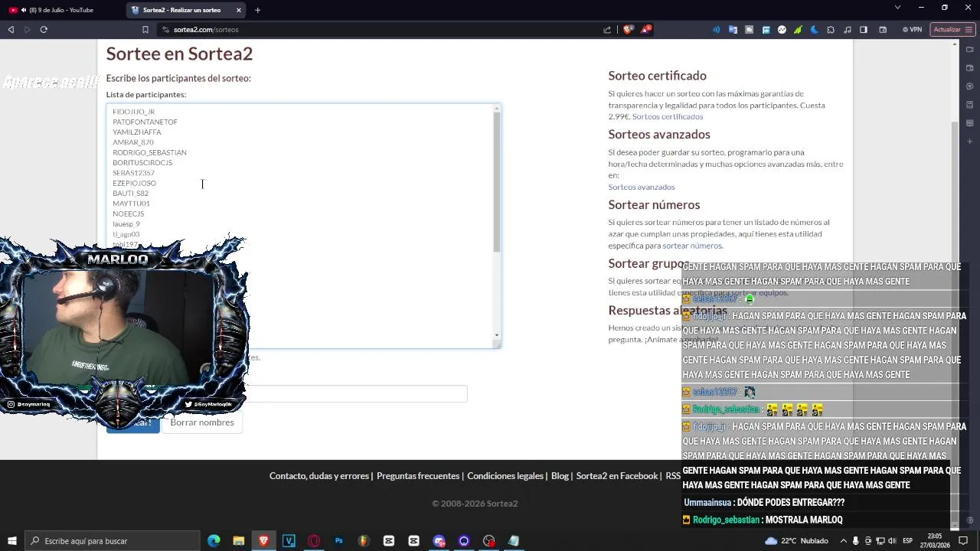Open Photoshop from the taskbar
The image size is (980, 551).
coord(338,541)
